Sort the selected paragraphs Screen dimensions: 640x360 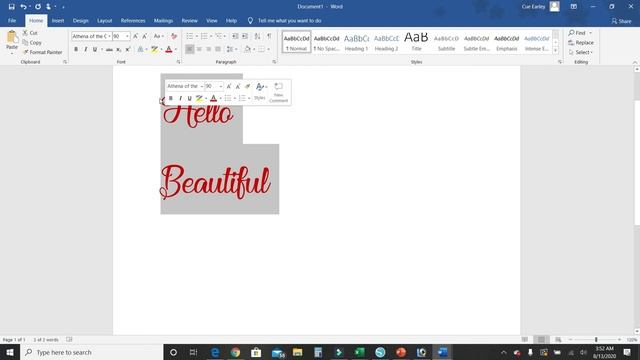257,36
